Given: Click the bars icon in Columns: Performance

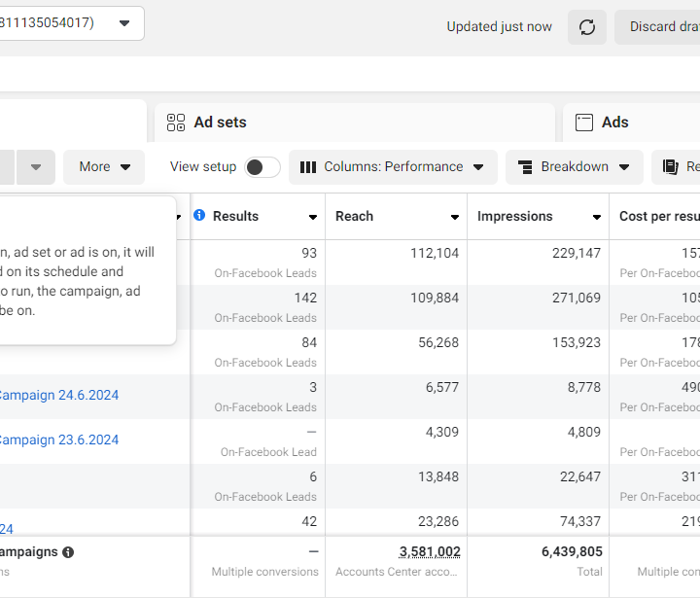Looking at the screenshot, I should coord(307,167).
